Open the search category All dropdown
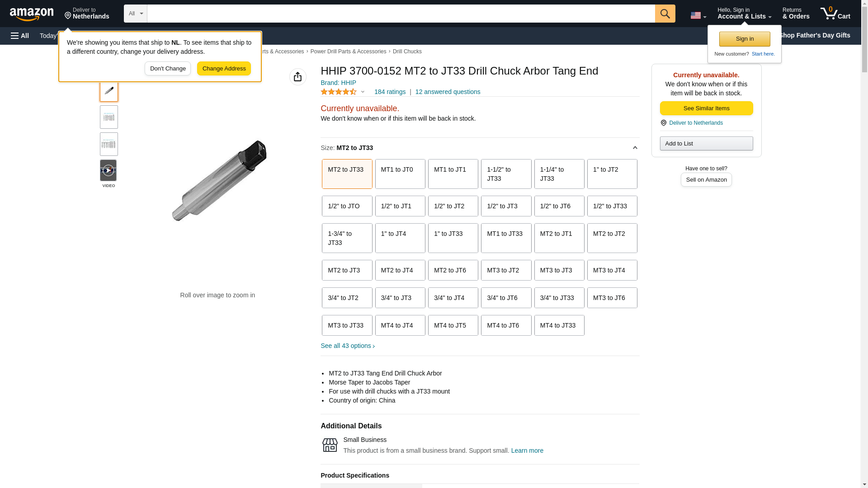The height and width of the screenshot is (488, 868). coord(135,14)
